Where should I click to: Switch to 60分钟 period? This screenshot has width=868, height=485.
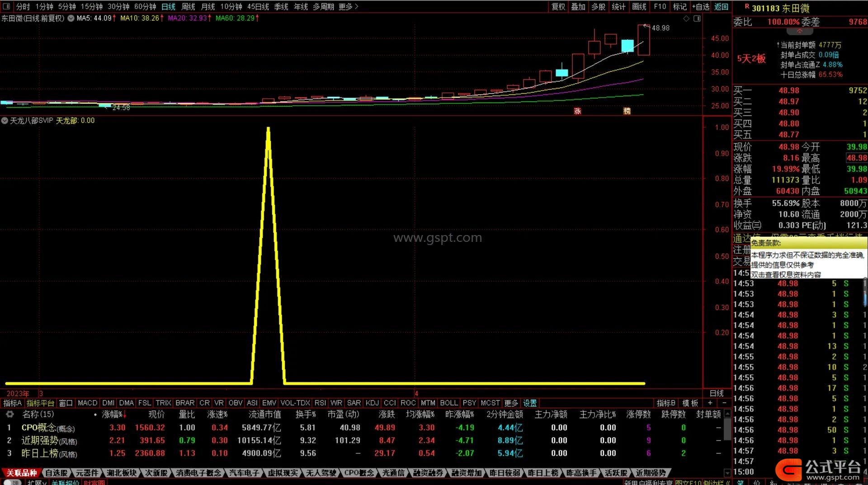[145, 7]
